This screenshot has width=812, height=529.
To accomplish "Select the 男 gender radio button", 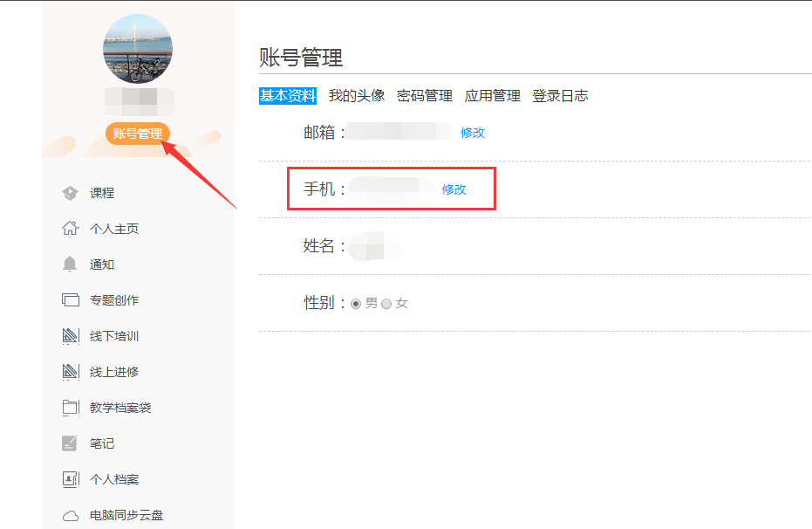I will [x=356, y=304].
